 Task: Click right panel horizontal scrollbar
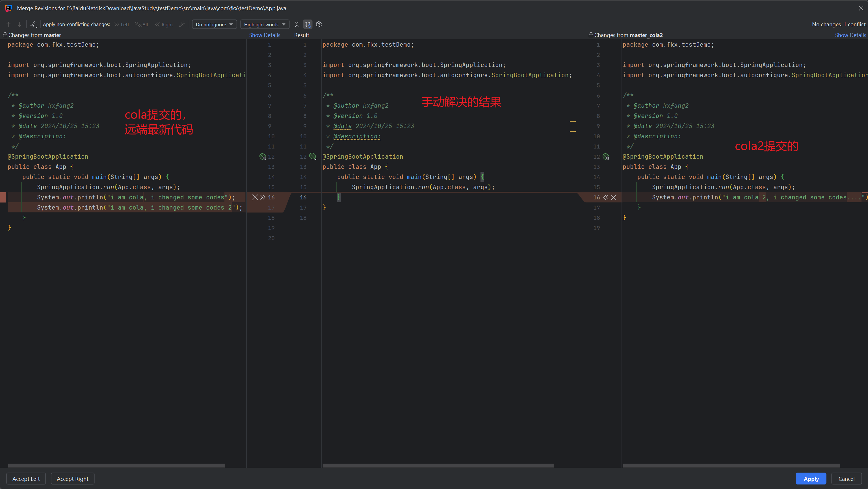tap(731, 466)
